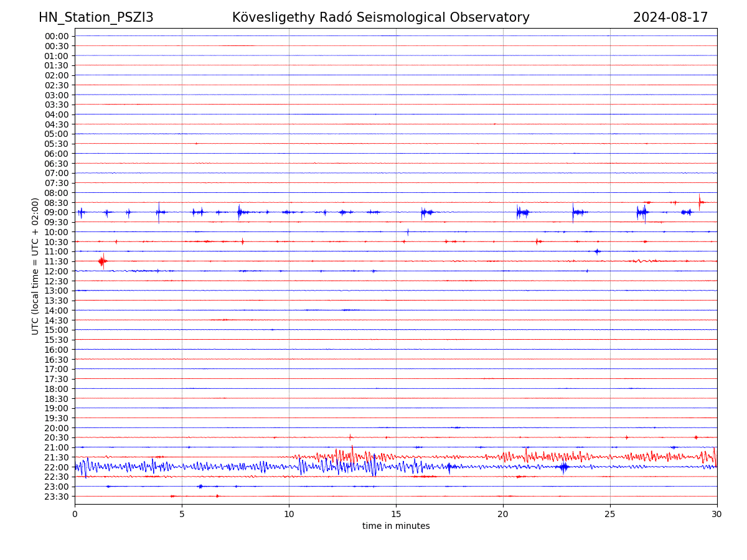Click the x-axis tick label 15

(396, 515)
